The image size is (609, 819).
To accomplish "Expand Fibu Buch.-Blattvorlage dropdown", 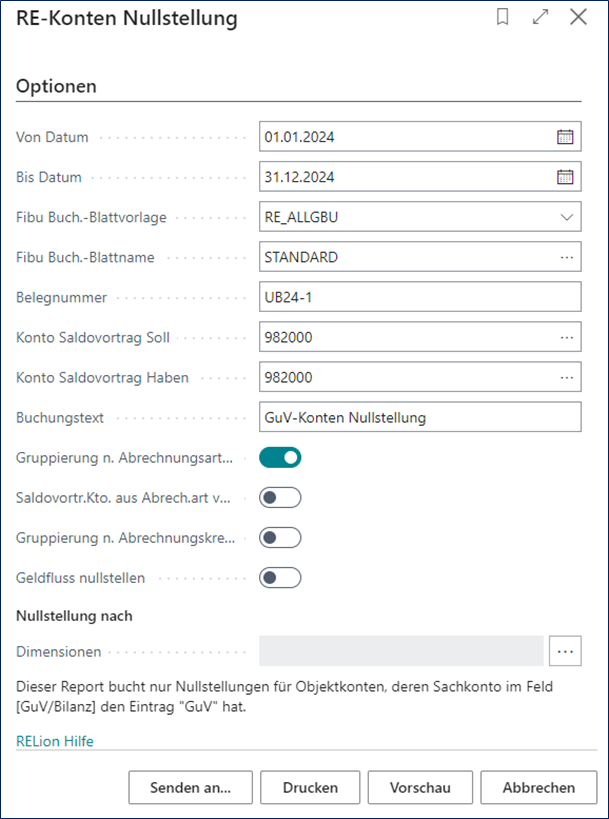I will click(x=567, y=217).
